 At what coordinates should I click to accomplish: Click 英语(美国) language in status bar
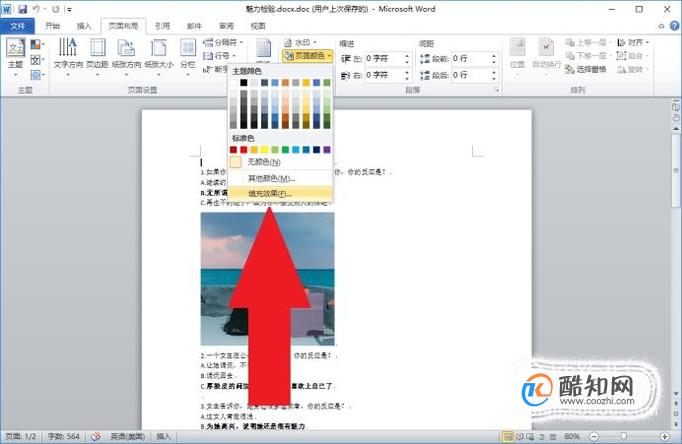click(x=127, y=436)
